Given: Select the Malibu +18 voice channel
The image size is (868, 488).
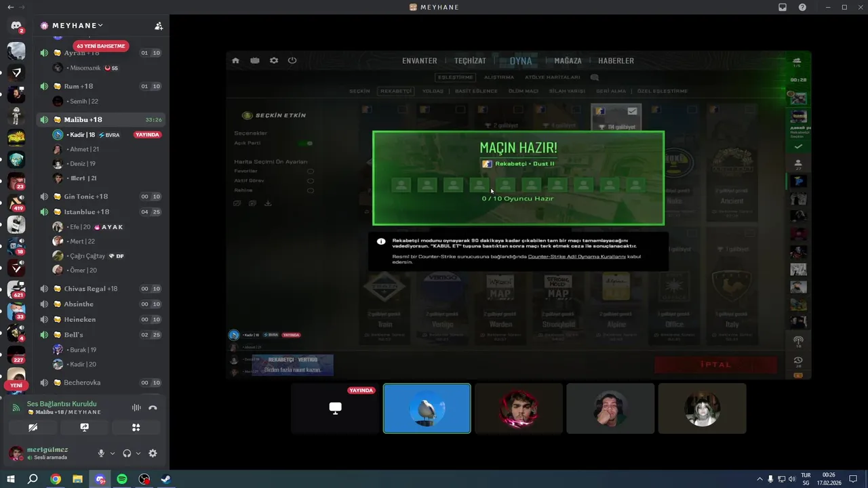Looking at the screenshot, I should (x=102, y=119).
